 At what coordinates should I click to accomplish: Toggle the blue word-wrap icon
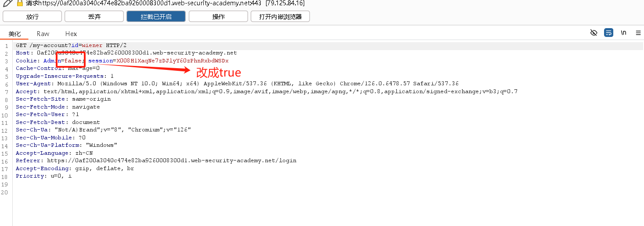(608, 33)
